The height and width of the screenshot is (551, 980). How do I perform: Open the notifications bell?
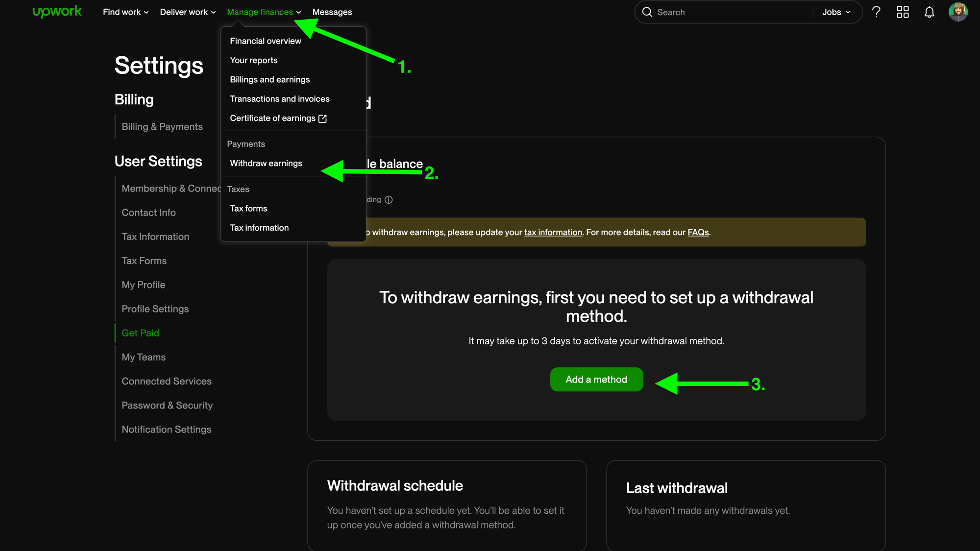[929, 12]
